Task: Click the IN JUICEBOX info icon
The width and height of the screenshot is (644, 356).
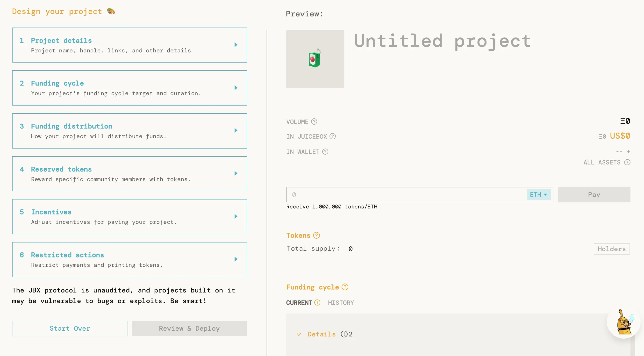Action: [x=333, y=136]
